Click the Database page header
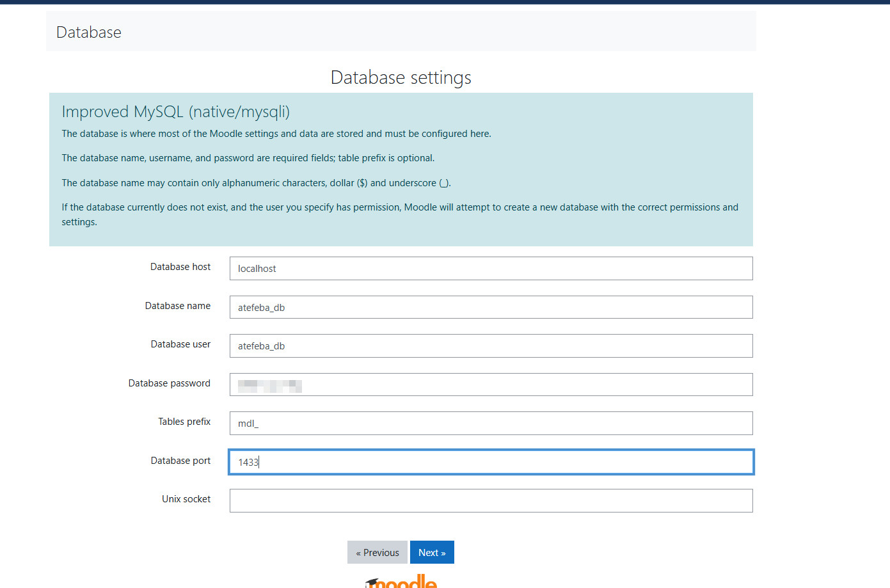The image size is (890, 588). pyautogui.click(x=88, y=32)
